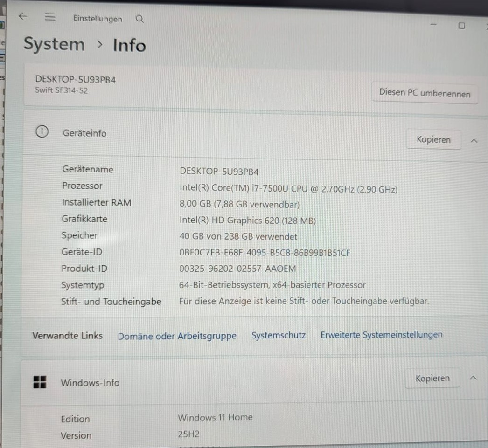Viewport: 488px width, 448px height.
Task: Click the Windows-Info section header
Action: click(x=254, y=381)
